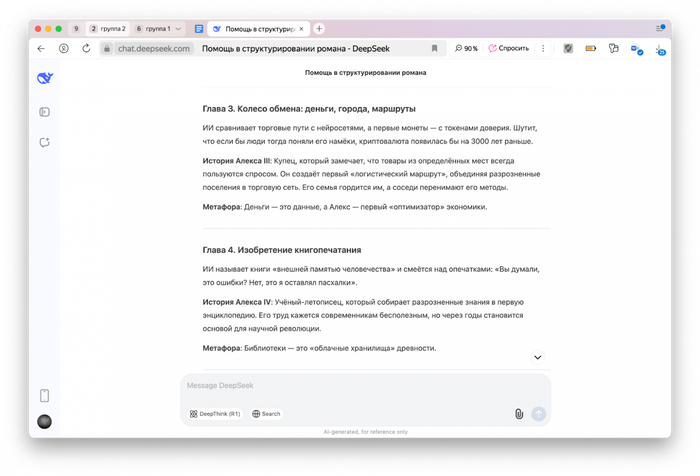Reload the page with the refresh icon
This screenshot has width=700, height=476.
86,48
